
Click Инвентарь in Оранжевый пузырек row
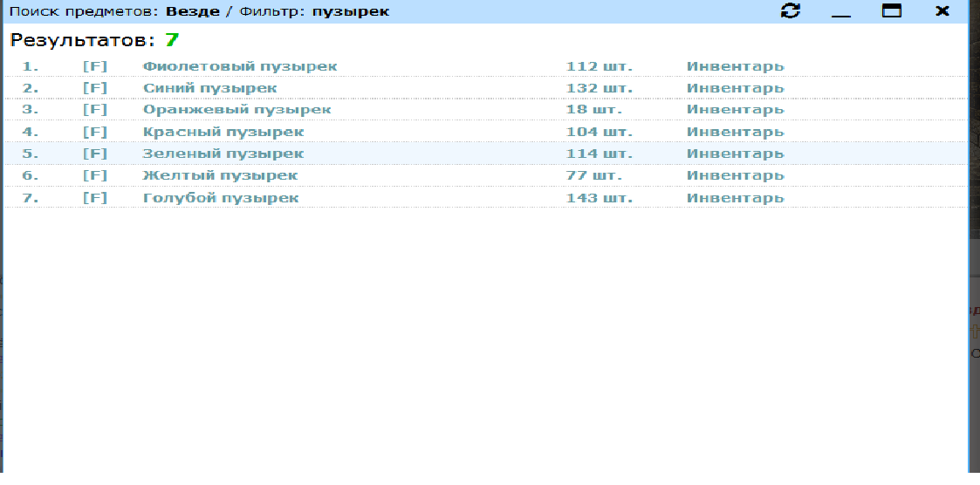(x=736, y=110)
